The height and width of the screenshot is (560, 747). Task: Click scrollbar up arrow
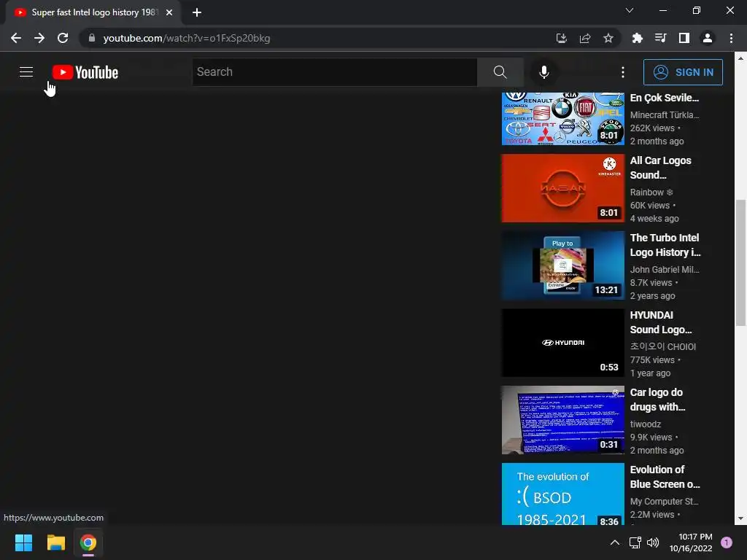tap(740, 58)
